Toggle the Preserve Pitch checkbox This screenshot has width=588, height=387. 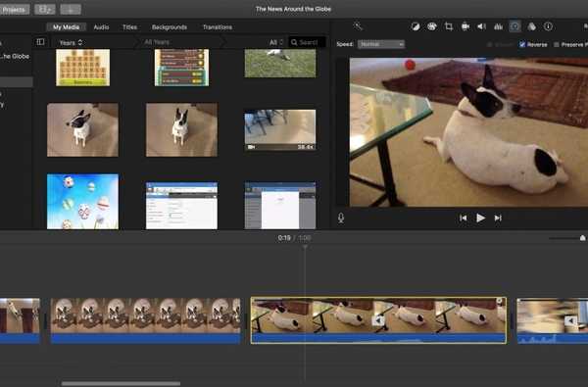557,45
